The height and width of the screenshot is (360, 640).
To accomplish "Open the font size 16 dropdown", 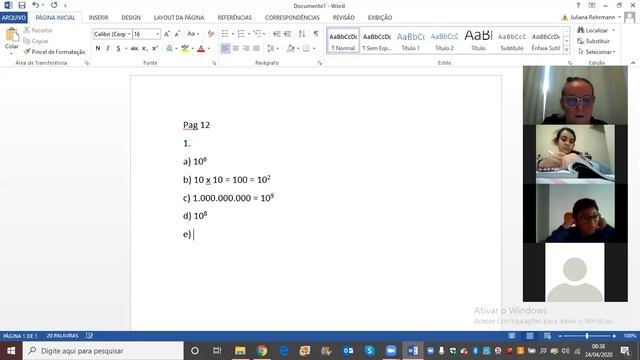I will click(x=158, y=34).
